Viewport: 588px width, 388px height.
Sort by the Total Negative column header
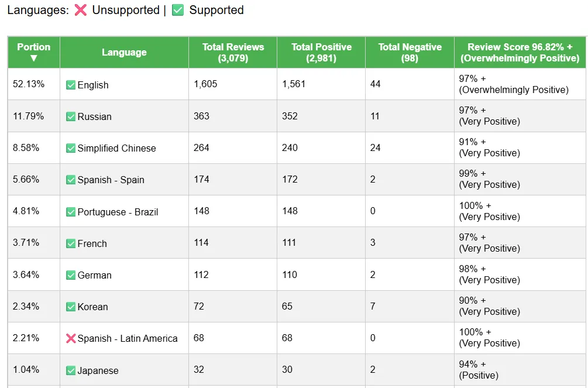tap(410, 53)
